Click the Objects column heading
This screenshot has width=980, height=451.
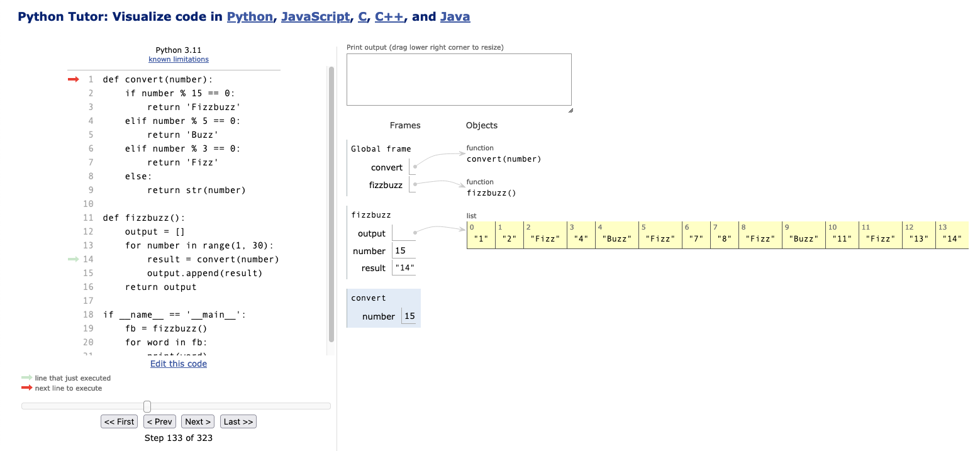click(x=482, y=125)
